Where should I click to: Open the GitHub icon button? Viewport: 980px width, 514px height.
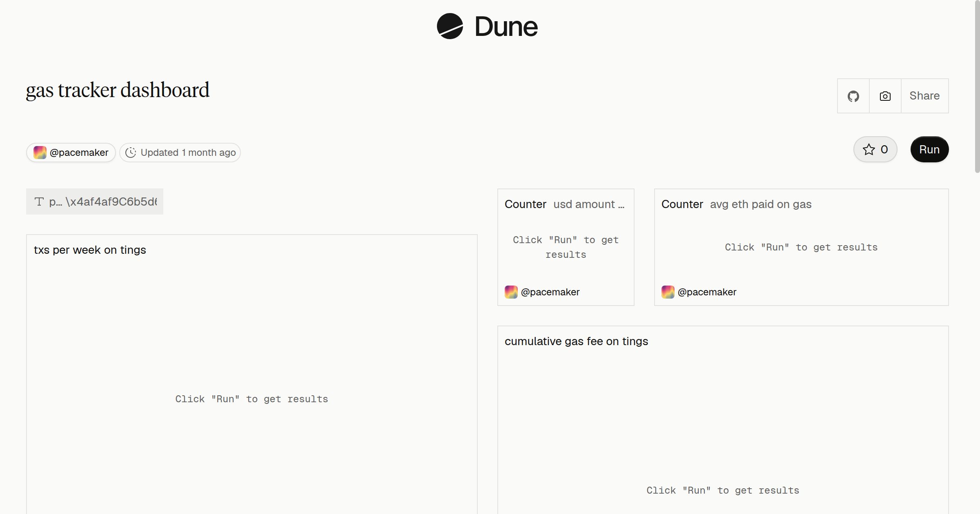click(x=853, y=96)
